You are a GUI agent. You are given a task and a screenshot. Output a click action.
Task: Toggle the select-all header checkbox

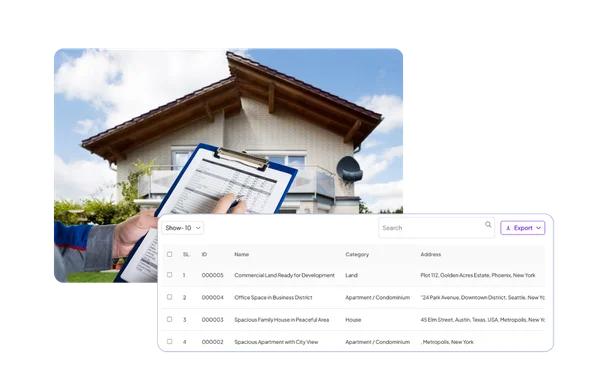click(x=170, y=254)
